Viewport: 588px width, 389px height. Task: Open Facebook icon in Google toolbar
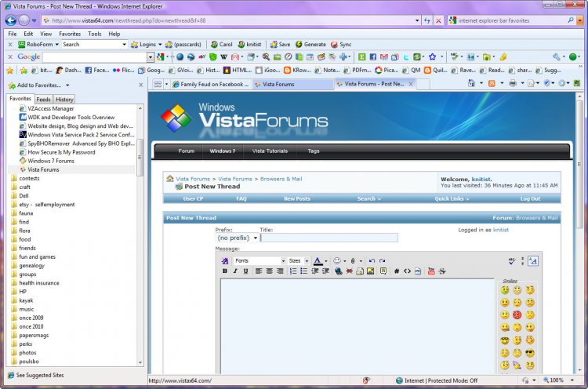coord(372,57)
